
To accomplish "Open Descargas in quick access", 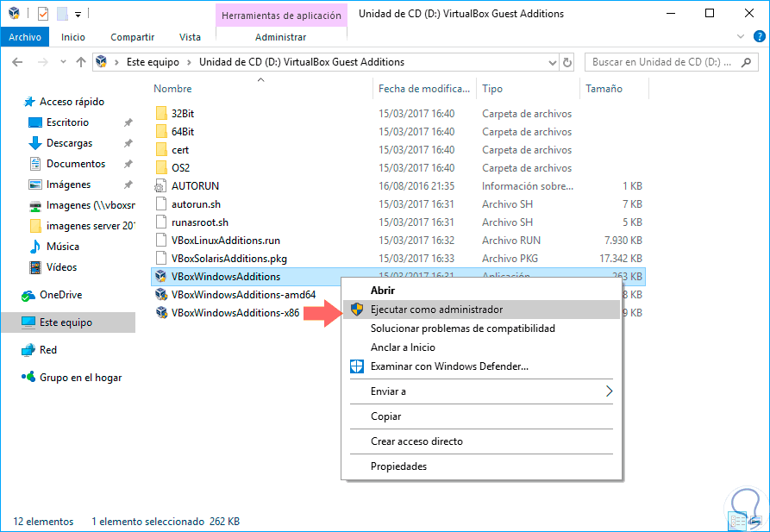I will click(69, 143).
